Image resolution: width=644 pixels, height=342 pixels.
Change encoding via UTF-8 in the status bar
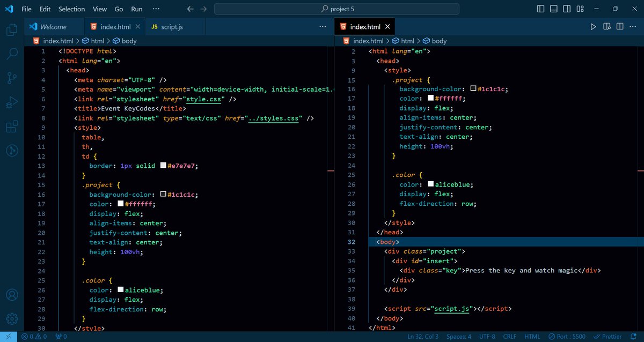pos(487,337)
